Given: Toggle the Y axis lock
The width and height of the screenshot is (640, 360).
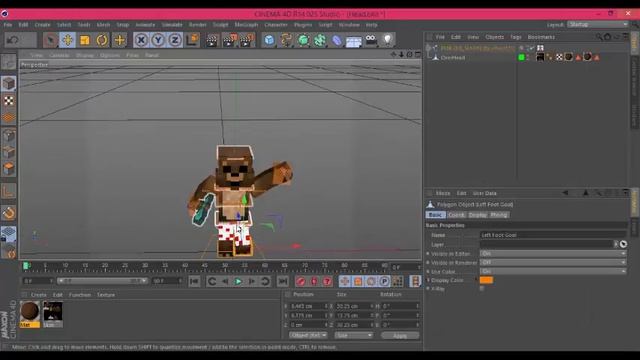Looking at the screenshot, I should point(158,40).
